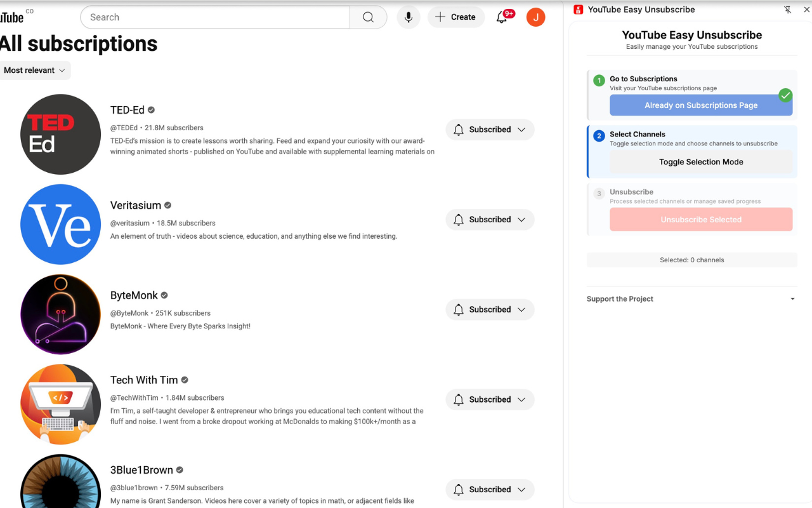Click the 3Blue1Brown channel avatar
The image size is (812, 508).
coord(61,481)
